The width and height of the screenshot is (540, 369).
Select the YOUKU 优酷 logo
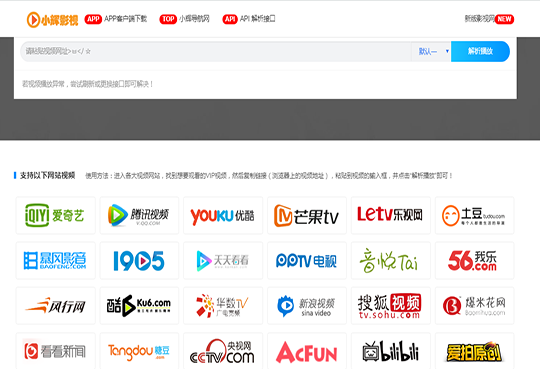(x=223, y=215)
